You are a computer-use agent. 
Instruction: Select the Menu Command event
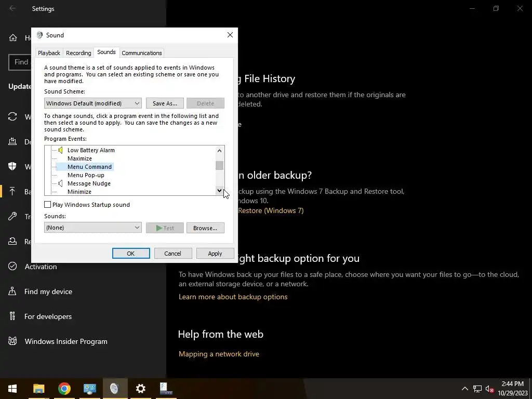tap(89, 167)
